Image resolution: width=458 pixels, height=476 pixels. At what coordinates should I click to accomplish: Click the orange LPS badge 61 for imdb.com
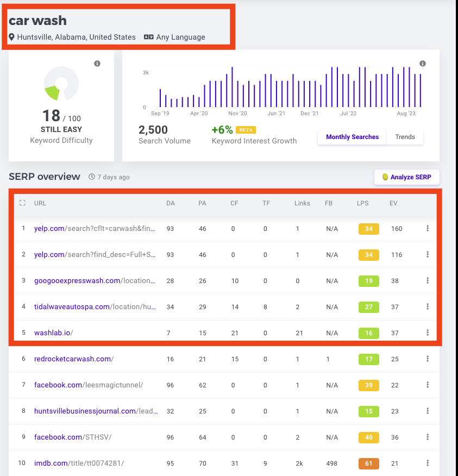coord(369,464)
